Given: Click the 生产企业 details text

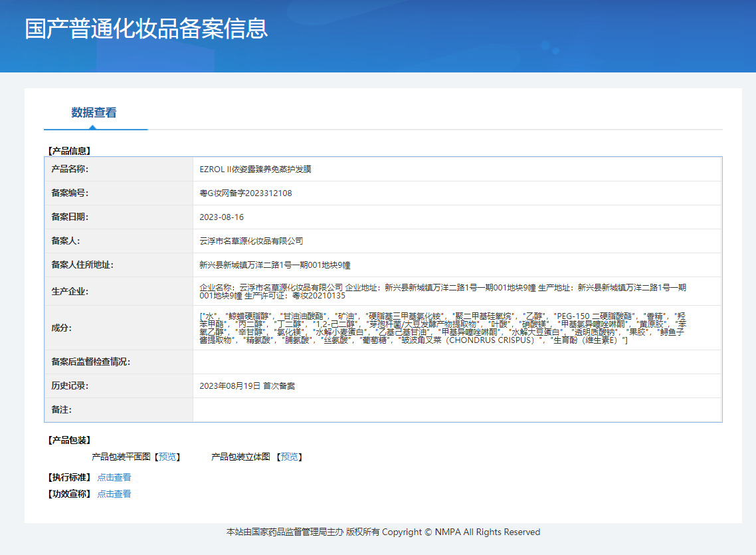Looking at the screenshot, I should point(442,291).
